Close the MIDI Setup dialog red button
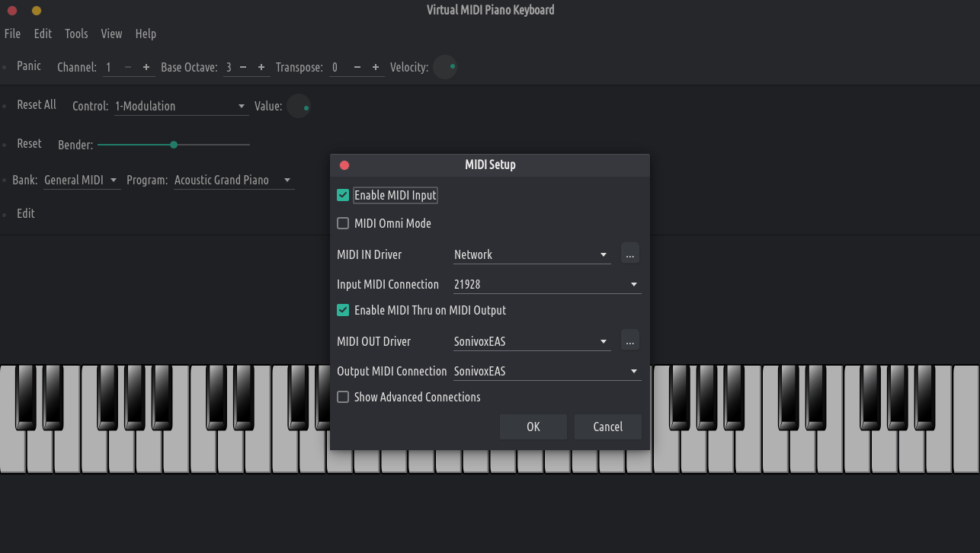Screen dimensions: 980x553 coord(344,165)
